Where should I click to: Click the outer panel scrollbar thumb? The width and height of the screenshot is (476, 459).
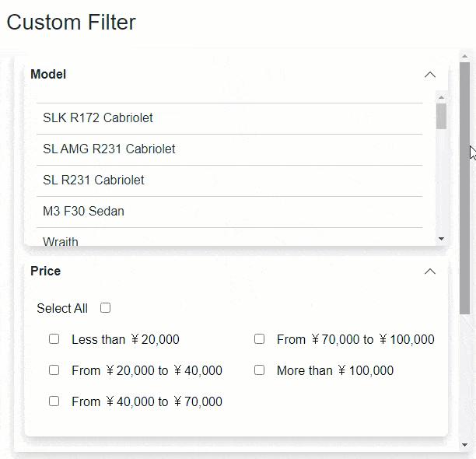click(x=464, y=188)
